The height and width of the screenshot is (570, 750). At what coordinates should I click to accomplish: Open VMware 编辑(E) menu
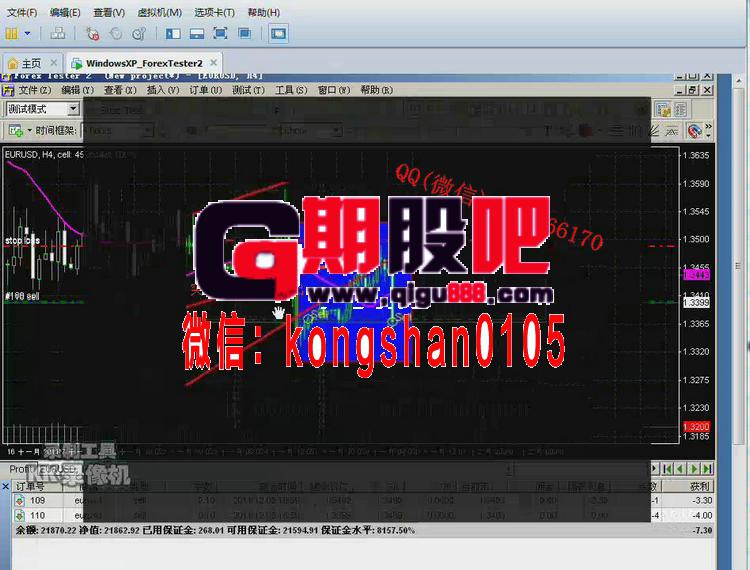click(x=65, y=12)
